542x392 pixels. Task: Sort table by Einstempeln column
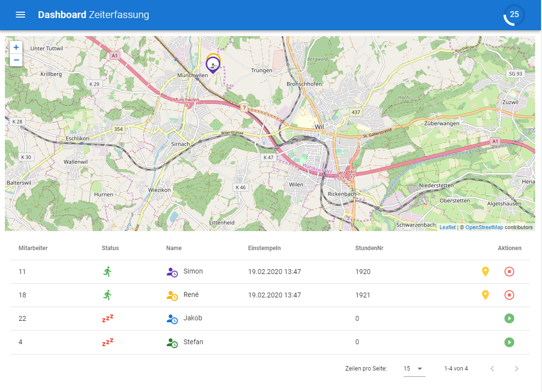point(264,248)
